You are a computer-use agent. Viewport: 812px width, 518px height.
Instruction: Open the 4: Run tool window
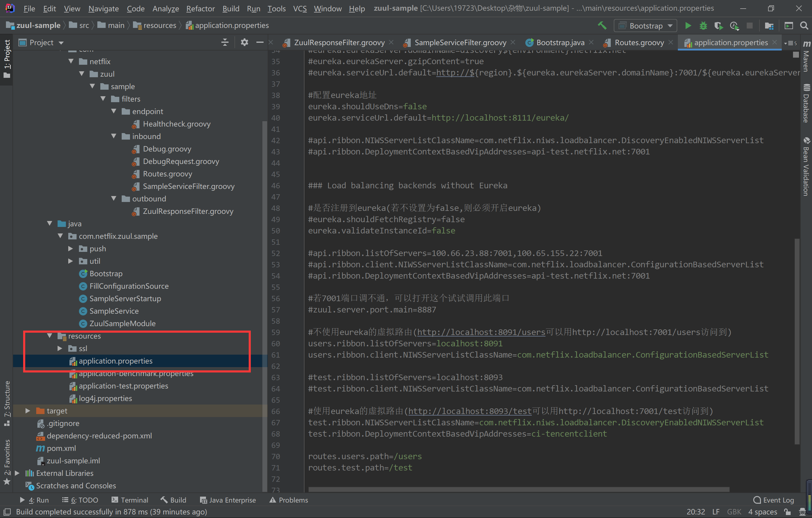coord(34,500)
